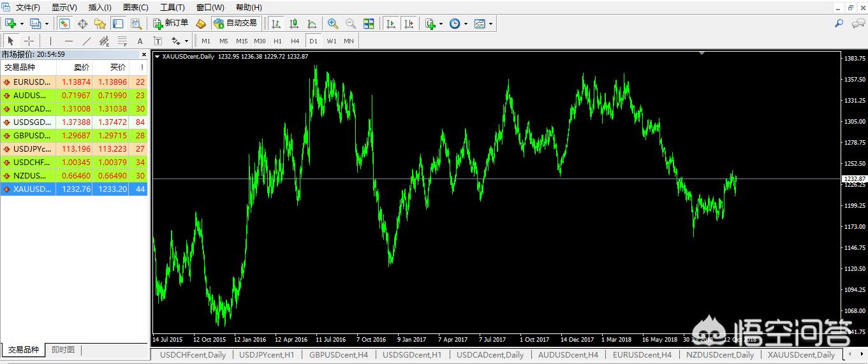Select the Trendline drawing tool
The height and width of the screenshot is (364, 868).
tap(87, 41)
